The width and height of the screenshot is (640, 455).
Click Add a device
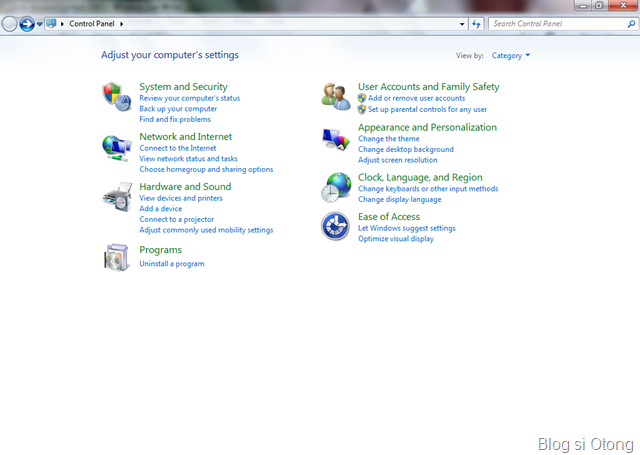pos(160,209)
